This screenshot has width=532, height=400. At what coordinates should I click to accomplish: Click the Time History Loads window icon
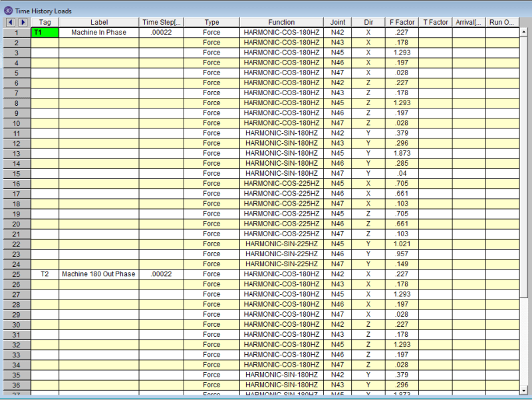click(8, 11)
